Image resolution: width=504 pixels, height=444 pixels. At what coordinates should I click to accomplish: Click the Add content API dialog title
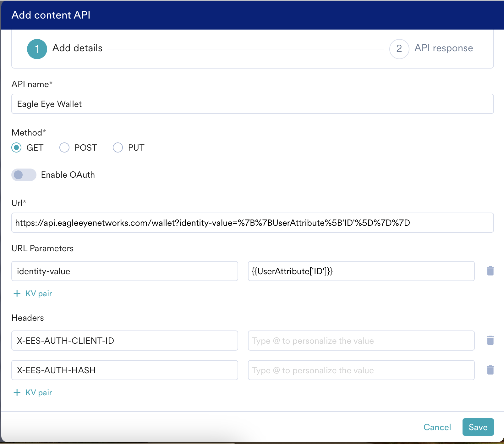tap(51, 15)
